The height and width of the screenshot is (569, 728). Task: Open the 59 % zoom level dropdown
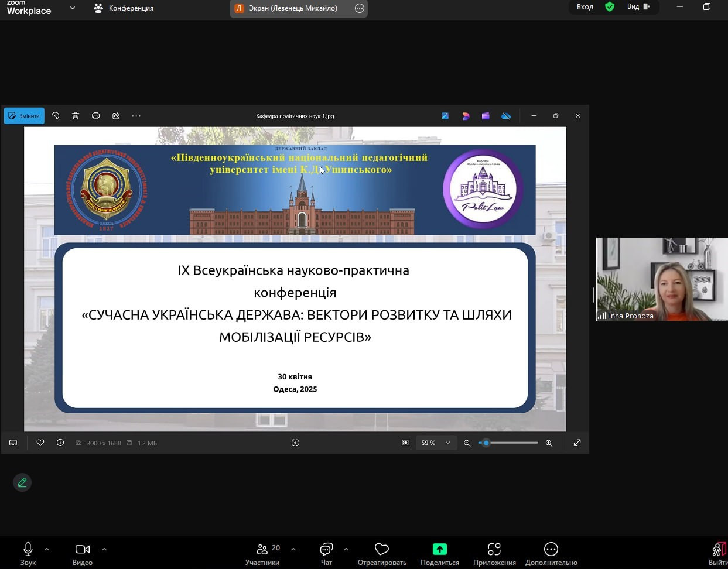click(x=436, y=443)
